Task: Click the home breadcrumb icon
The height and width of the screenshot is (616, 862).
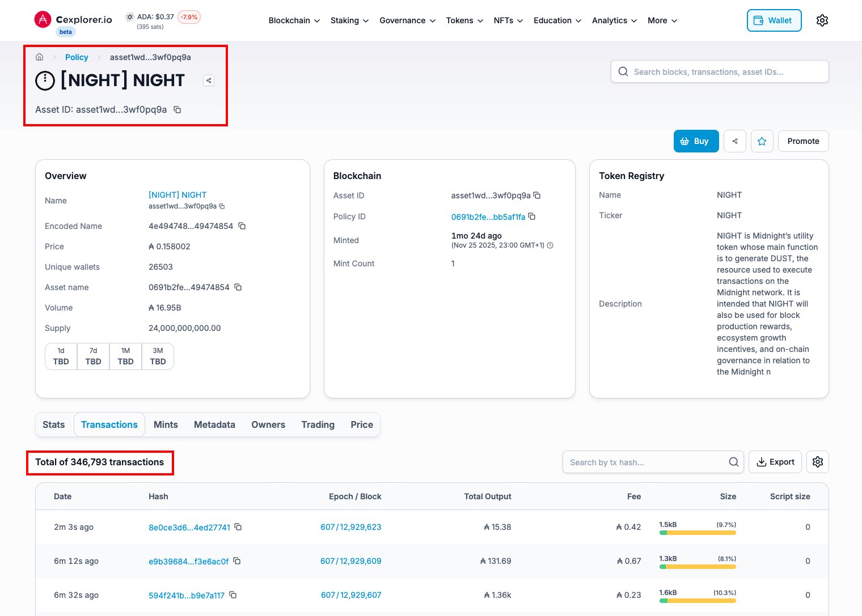Action: pyautogui.click(x=40, y=57)
